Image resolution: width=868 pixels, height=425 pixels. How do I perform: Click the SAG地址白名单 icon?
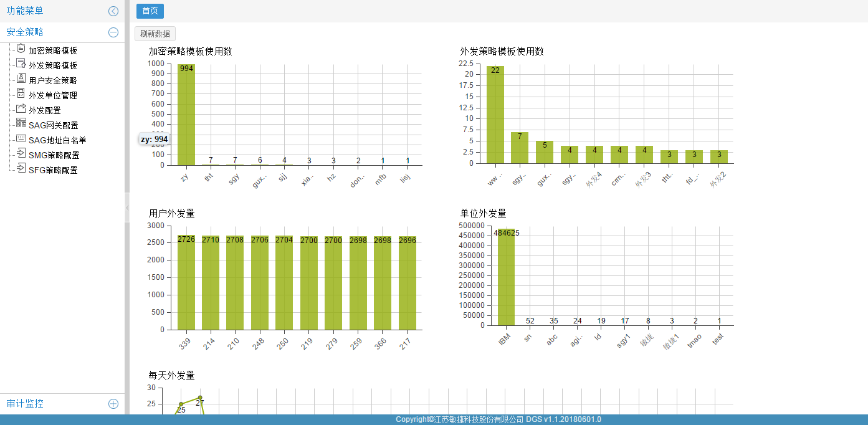click(21, 139)
